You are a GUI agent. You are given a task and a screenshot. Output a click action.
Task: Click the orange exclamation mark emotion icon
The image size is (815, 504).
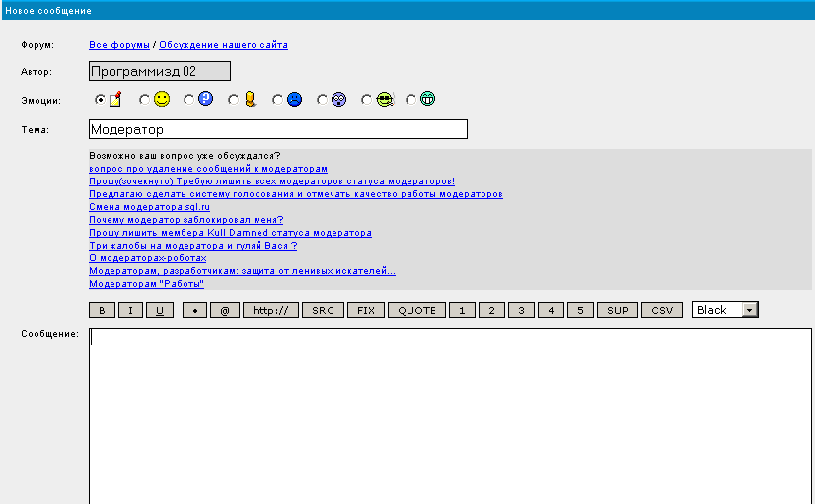pyautogui.click(x=250, y=99)
